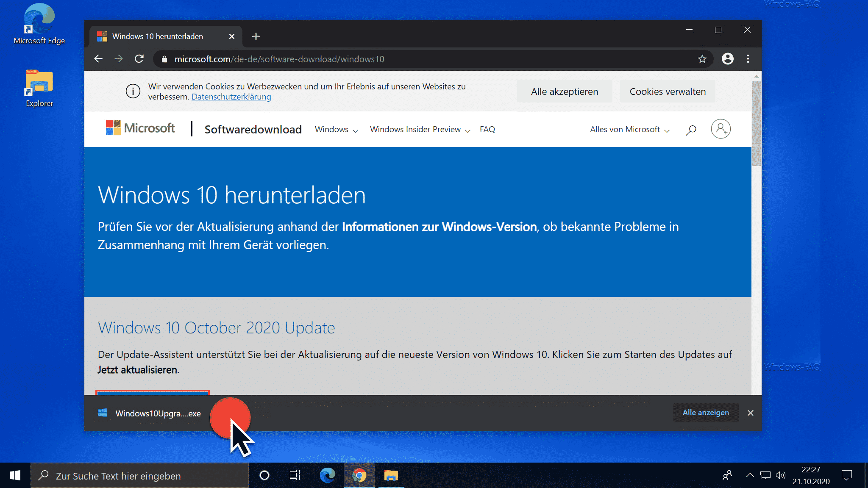Image resolution: width=868 pixels, height=488 pixels.
Task: Open a new tab with the plus icon
Action: point(256,36)
